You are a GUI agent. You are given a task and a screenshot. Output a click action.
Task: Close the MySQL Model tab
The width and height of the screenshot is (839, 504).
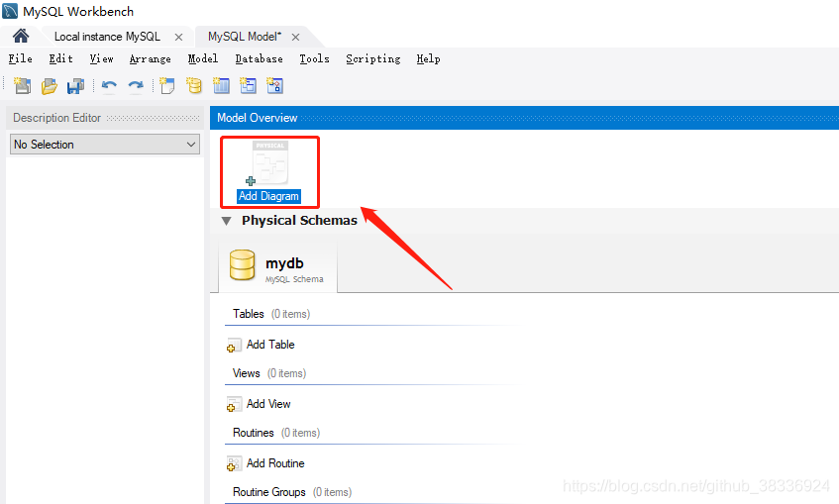pos(295,37)
